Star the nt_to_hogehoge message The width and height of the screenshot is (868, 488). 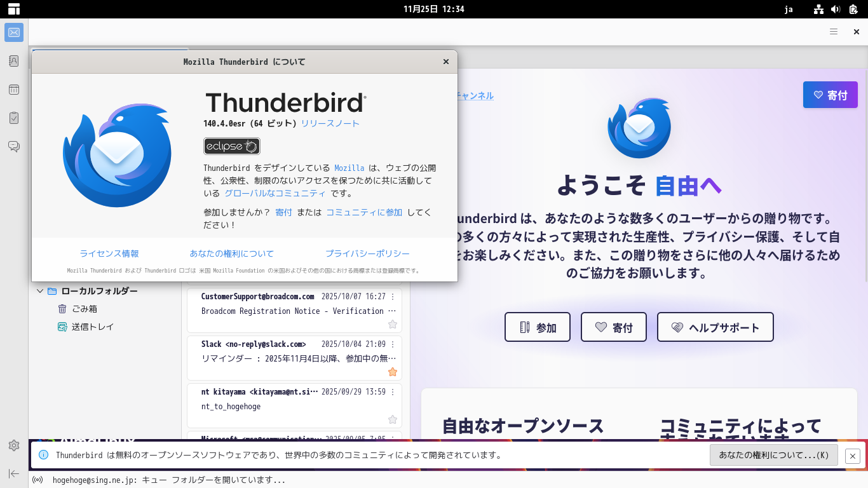pyautogui.click(x=393, y=419)
